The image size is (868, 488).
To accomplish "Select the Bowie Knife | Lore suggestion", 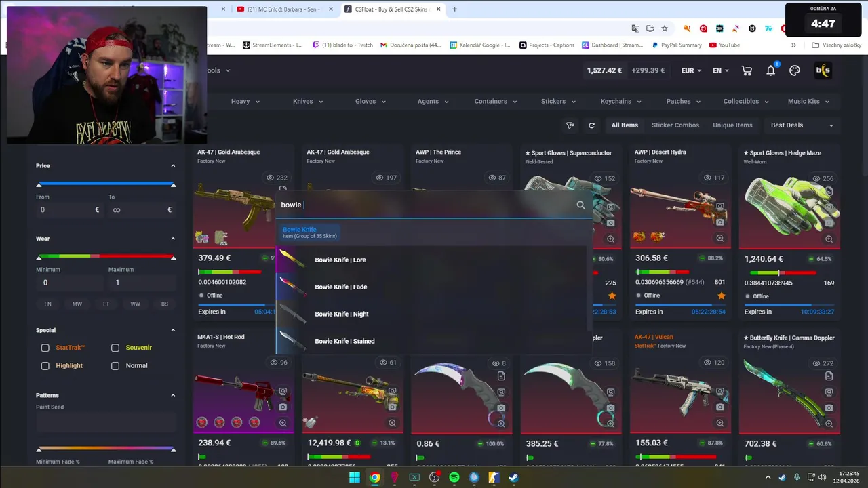I will pos(432,260).
